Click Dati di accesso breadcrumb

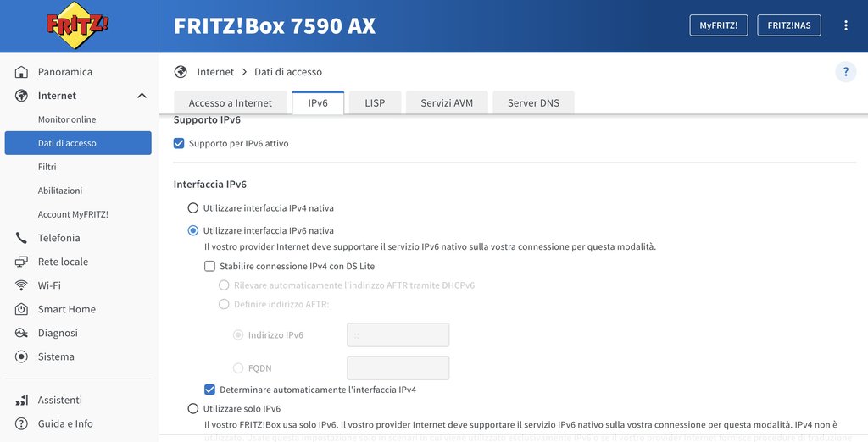tap(288, 72)
